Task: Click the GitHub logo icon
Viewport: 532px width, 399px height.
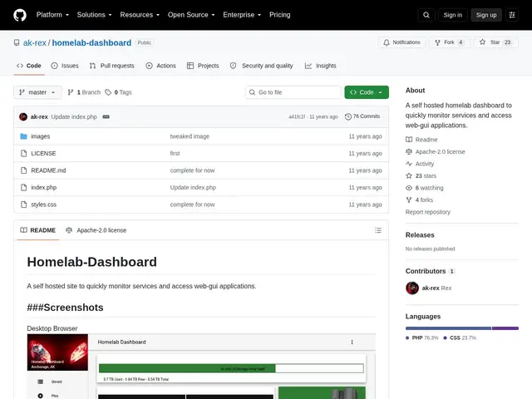Action: pos(20,15)
